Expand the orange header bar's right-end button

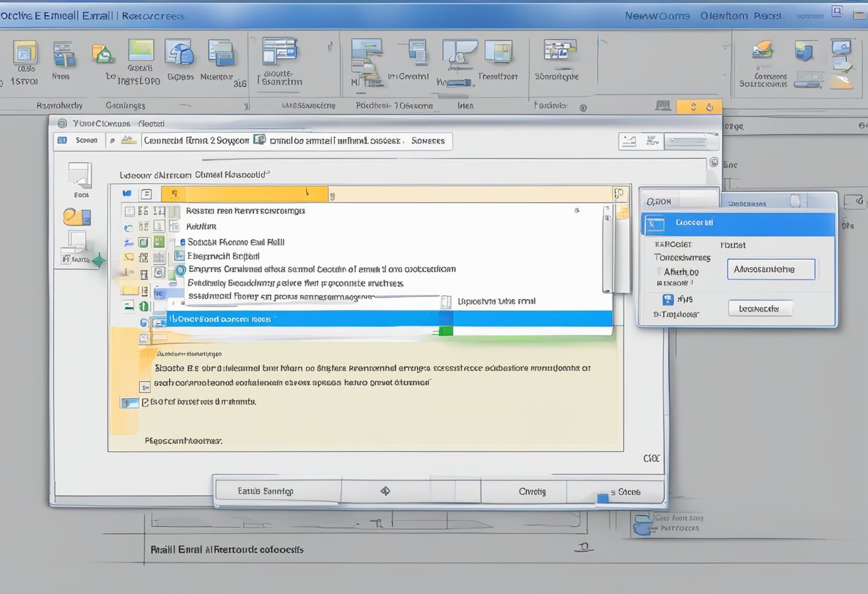click(x=620, y=193)
